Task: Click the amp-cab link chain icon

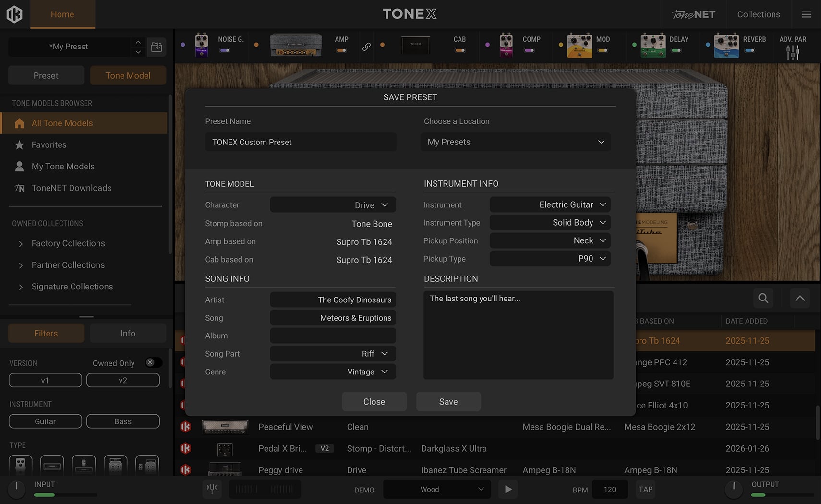Action: click(366, 47)
